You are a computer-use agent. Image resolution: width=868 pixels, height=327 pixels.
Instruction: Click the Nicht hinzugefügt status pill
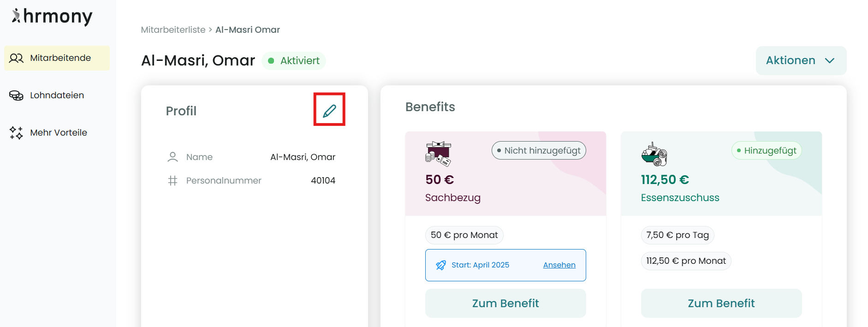tap(539, 151)
